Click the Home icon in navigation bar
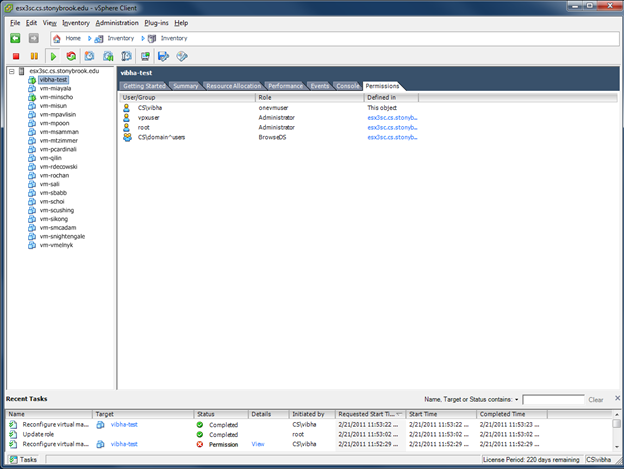The height and width of the screenshot is (469, 624). 57,39
